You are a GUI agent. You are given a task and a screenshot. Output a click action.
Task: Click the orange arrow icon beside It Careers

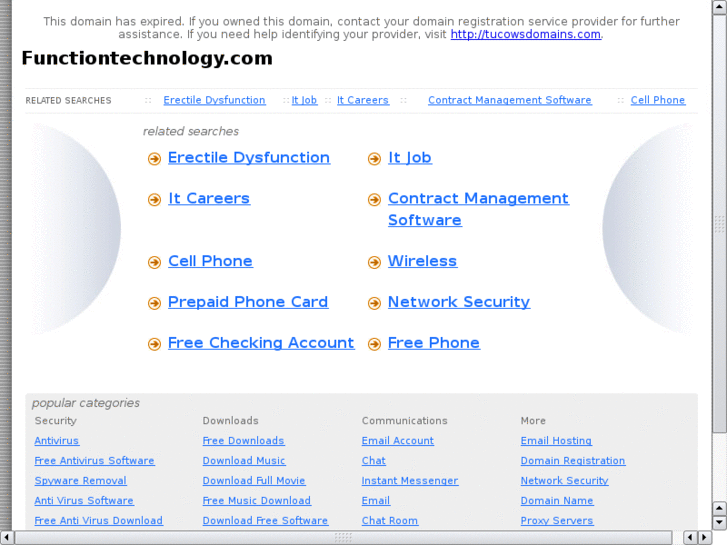[x=154, y=200]
